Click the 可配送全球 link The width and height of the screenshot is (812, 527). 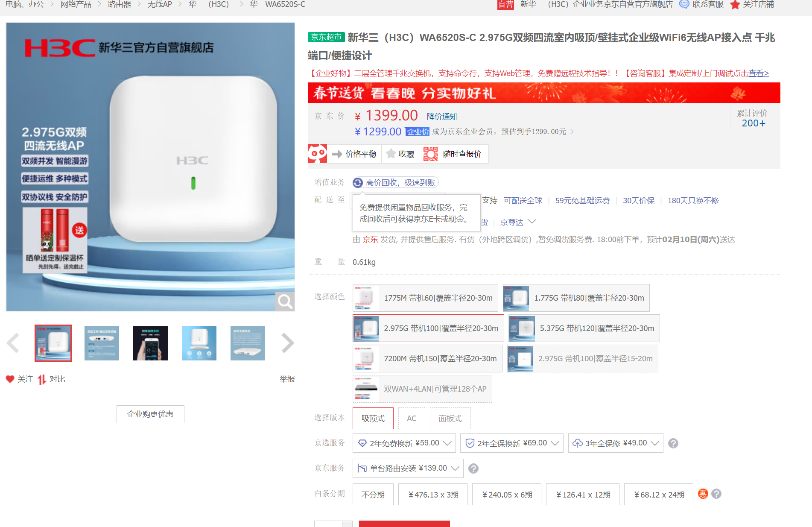click(523, 201)
